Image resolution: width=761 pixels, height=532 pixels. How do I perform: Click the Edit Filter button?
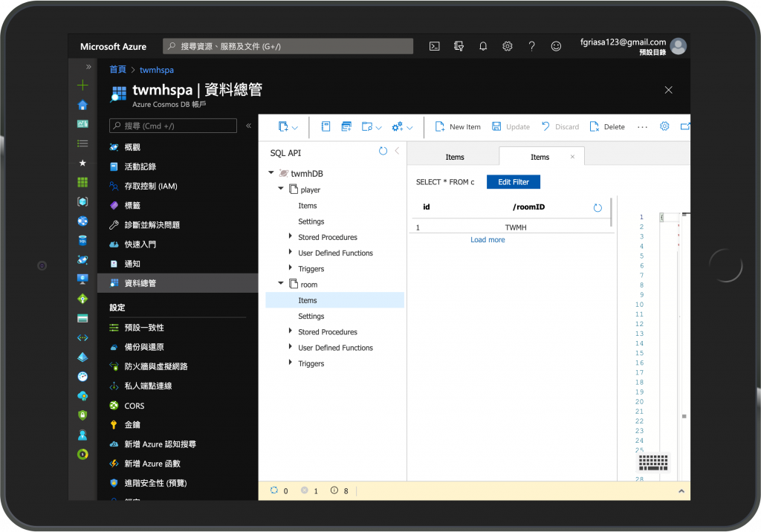point(514,182)
